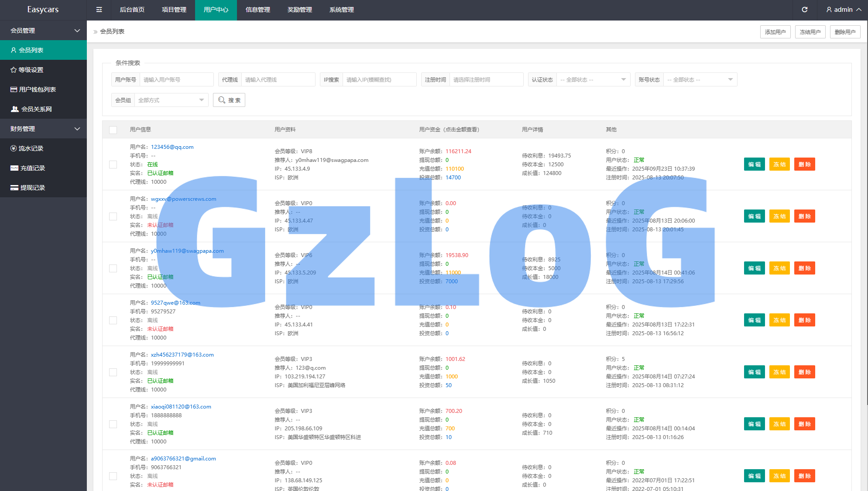868x491 pixels.
Task: Click the refresh icon in top bar
Action: pos(804,10)
